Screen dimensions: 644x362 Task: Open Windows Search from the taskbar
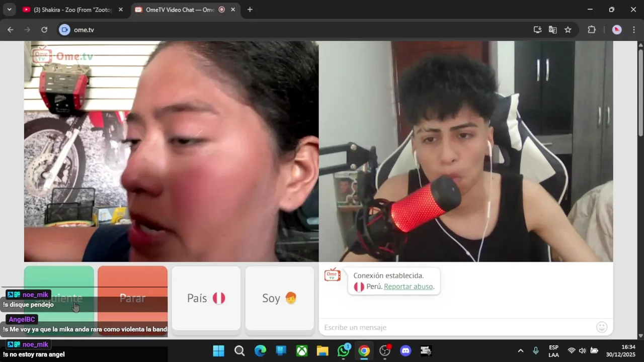point(239,351)
